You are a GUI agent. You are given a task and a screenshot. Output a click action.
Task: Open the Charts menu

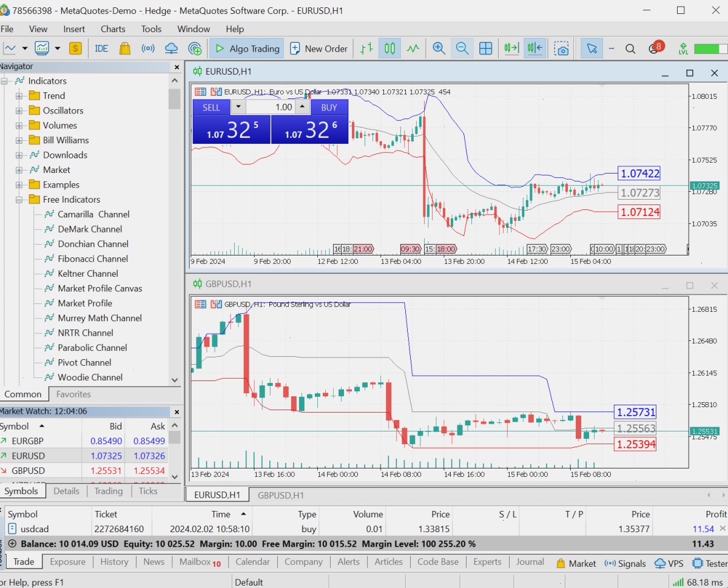pos(113,29)
